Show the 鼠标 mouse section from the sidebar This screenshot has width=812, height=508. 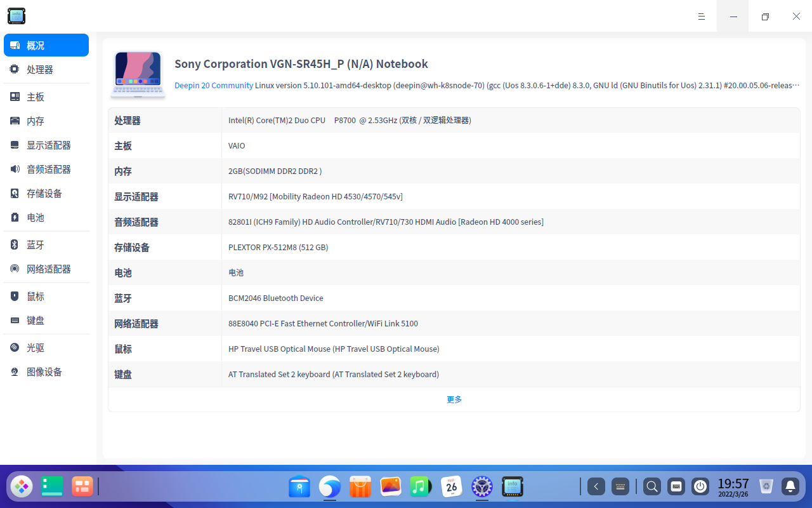(46, 296)
